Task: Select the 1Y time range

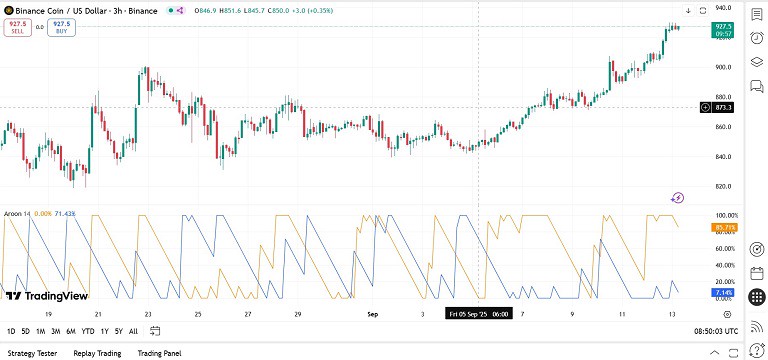Action: coord(104,332)
